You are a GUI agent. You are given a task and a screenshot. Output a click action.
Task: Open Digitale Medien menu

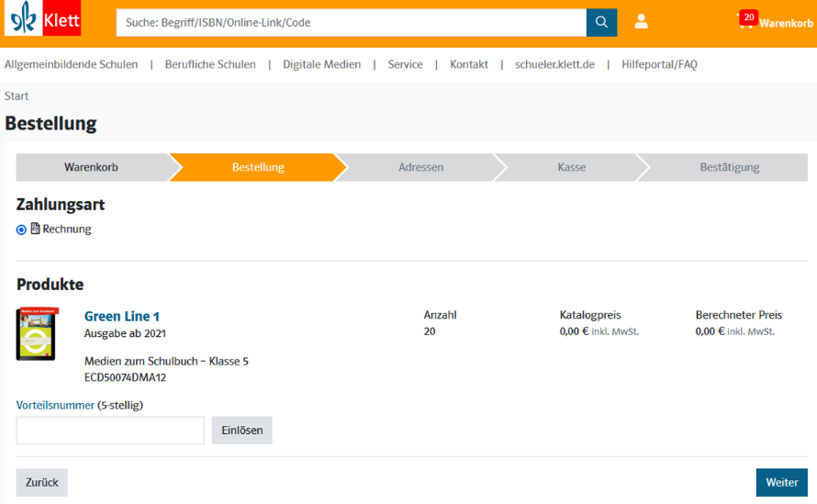click(322, 64)
